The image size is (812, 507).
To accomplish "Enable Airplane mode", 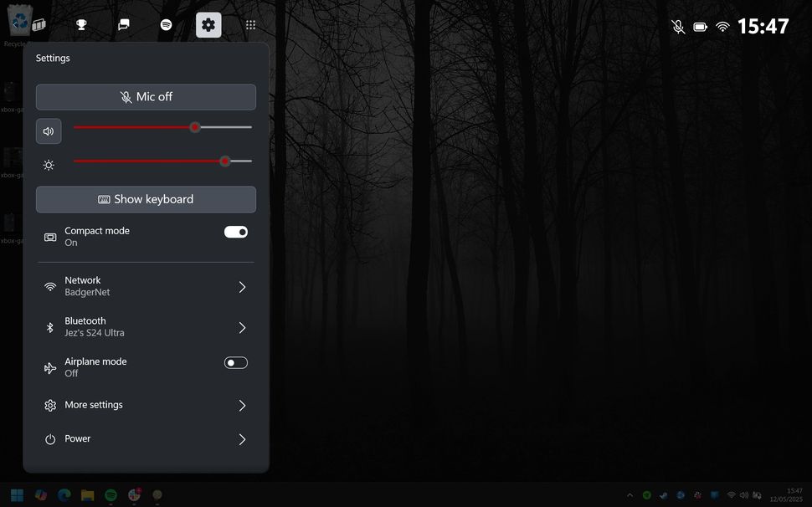I will [x=235, y=362].
